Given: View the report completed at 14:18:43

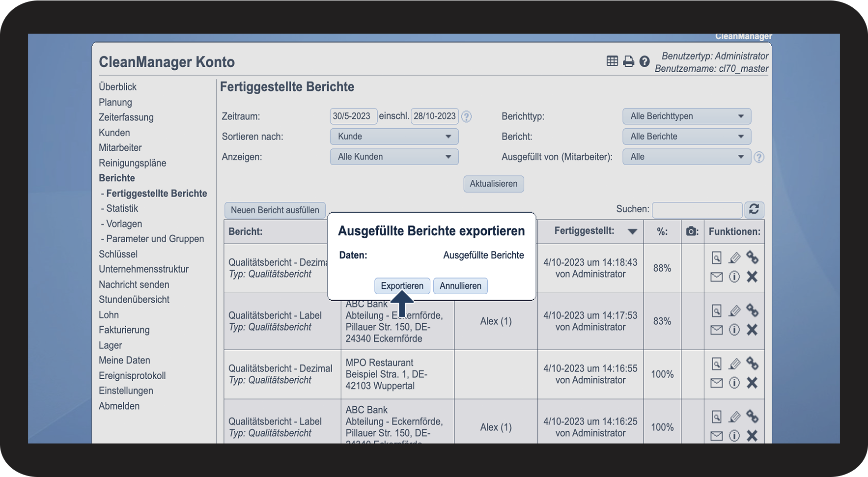Looking at the screenshot, I should (x=717, y=257).
